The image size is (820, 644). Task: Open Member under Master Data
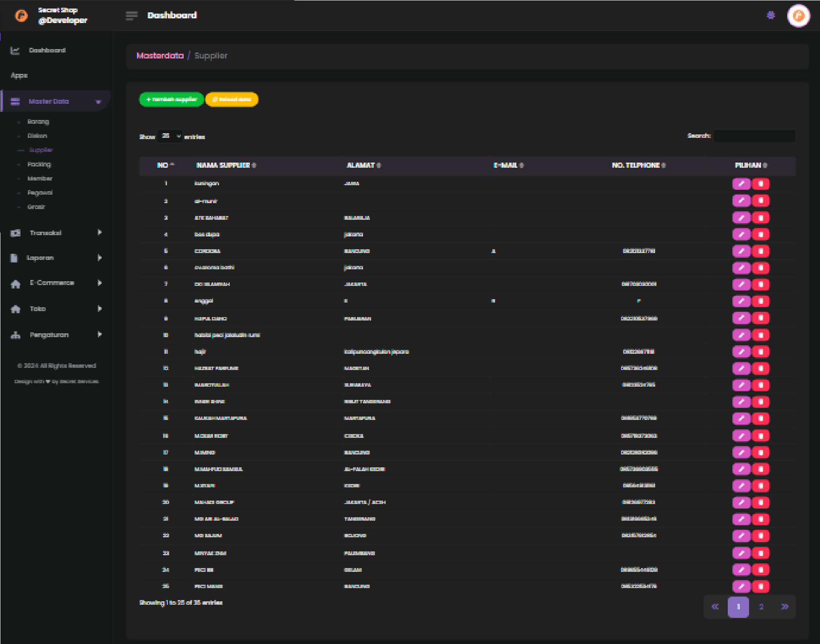(40, 178)
